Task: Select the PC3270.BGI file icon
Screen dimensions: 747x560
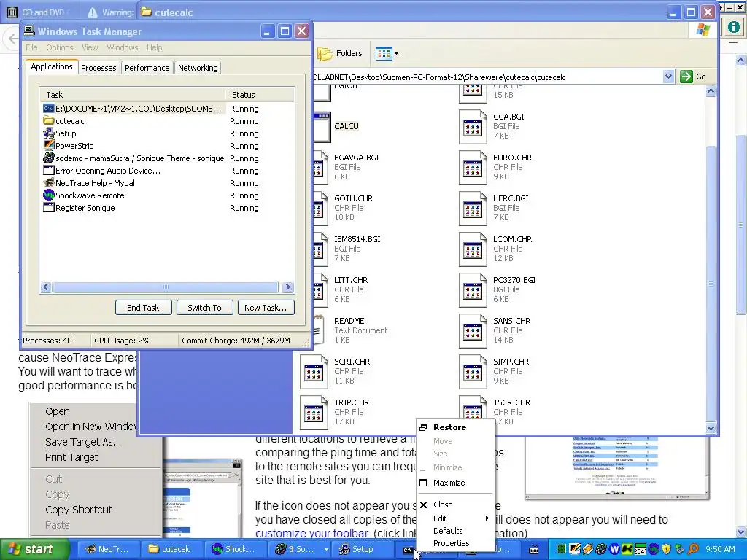Action: pos(473,290)
